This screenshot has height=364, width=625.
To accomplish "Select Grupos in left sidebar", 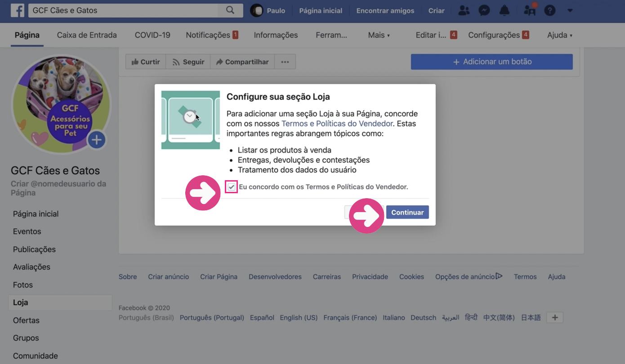I will [x=26, y=338].
